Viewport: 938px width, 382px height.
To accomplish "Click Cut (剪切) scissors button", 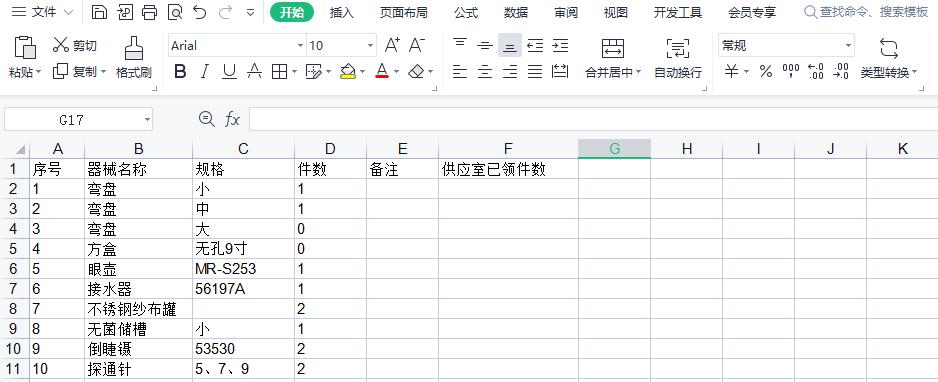I will point(75,45).
